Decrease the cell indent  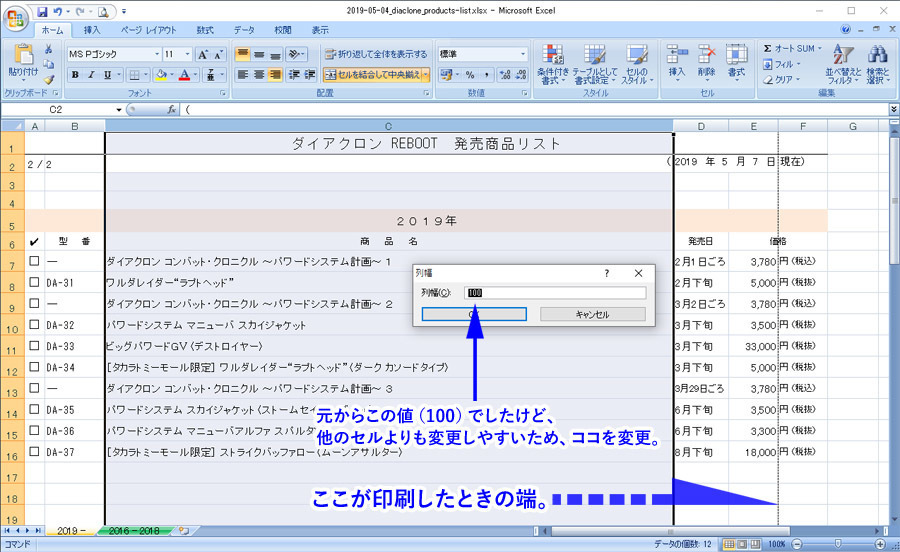[x=294, y=75]
